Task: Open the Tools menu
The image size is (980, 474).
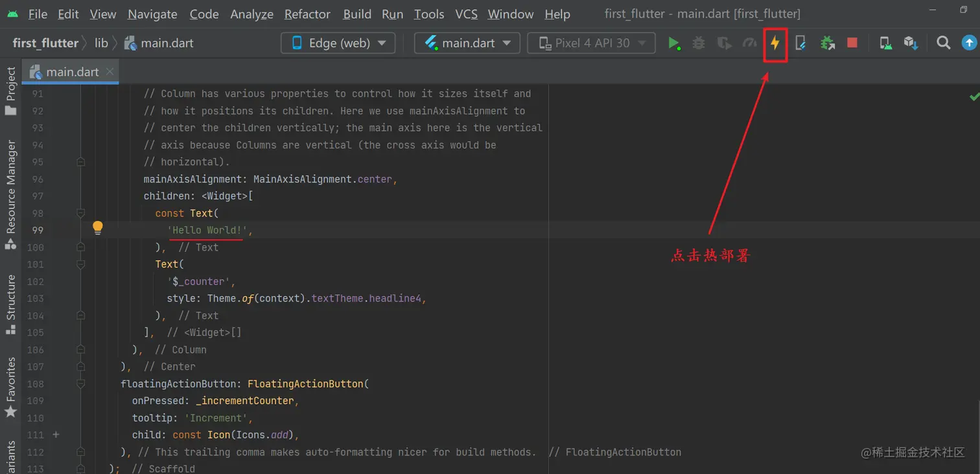Action: click(429, 14)
